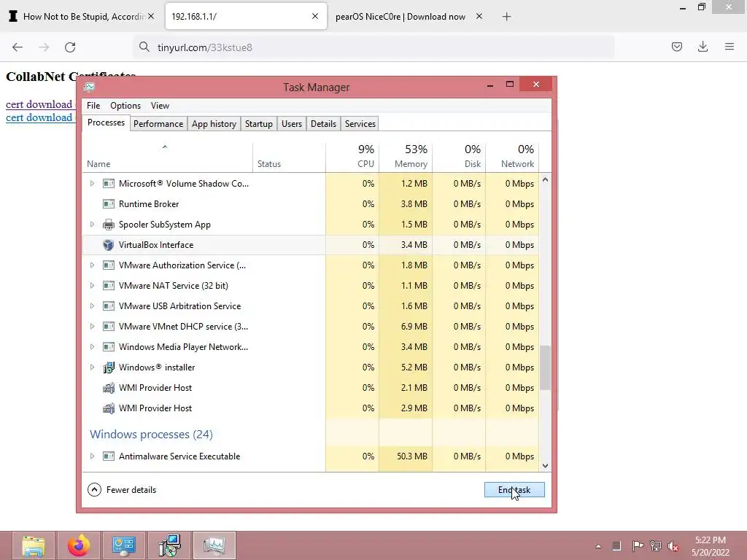The image size is (747, 560).
Task: Click the Task Manager taskbar icon
Action: pyautogui.click(x=214, y=545)
